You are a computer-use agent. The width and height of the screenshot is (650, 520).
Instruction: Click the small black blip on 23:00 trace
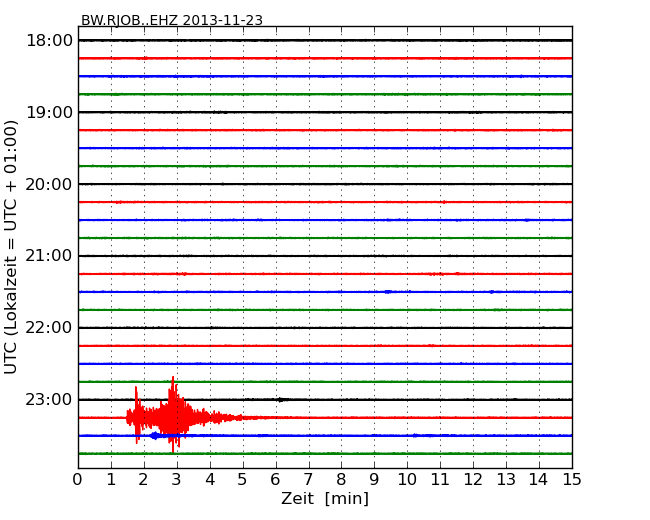281,400
